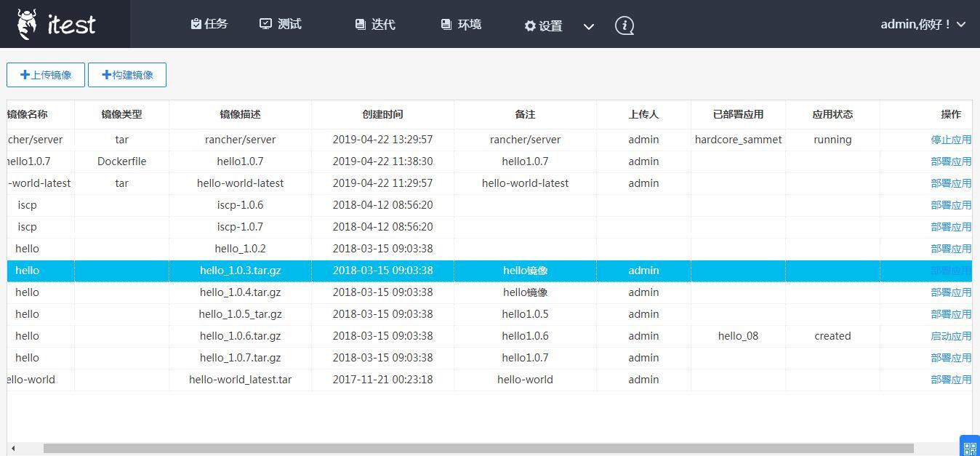This screenshot has width=980, height=456.
Task: Open the 任务 menu
Action: [x=209, y=23]
